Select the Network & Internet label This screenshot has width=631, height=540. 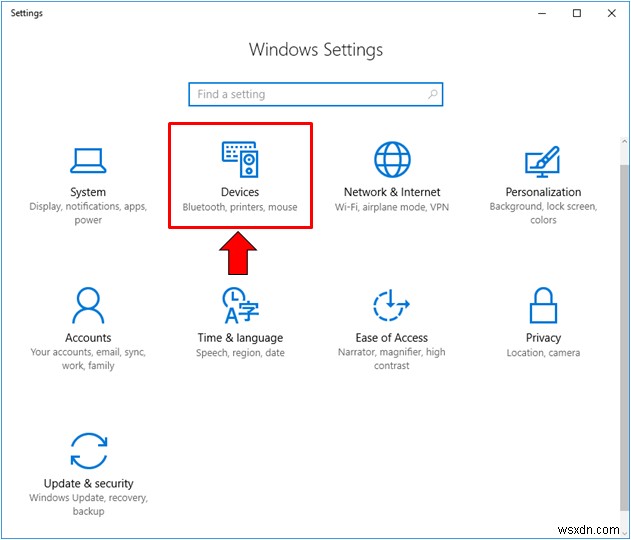point(392,192)
